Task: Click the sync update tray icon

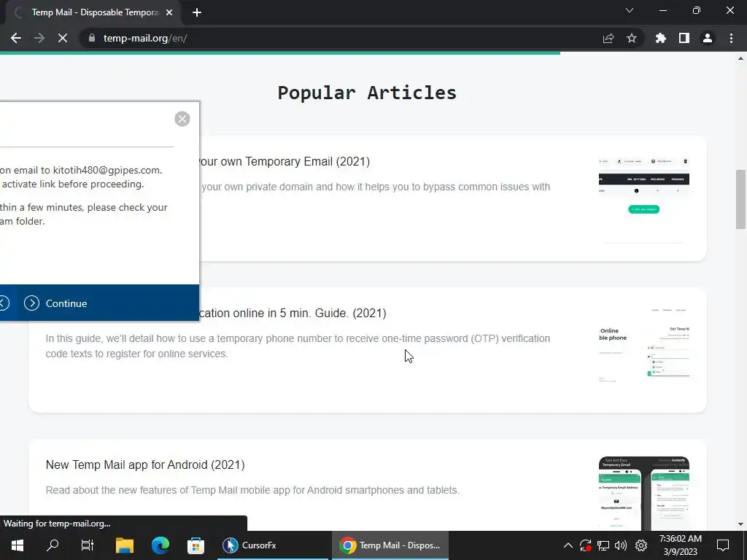Action: pyautogui.click(x=586, y=545)
